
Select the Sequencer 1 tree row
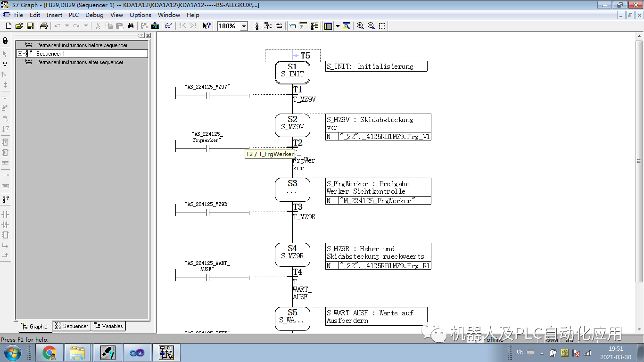[82, 54]
